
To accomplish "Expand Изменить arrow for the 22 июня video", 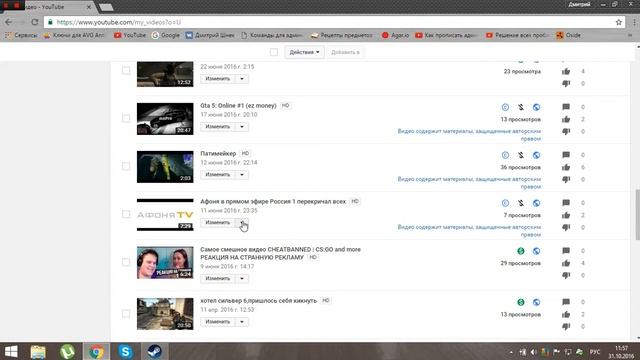I will (x=242, y=79).
